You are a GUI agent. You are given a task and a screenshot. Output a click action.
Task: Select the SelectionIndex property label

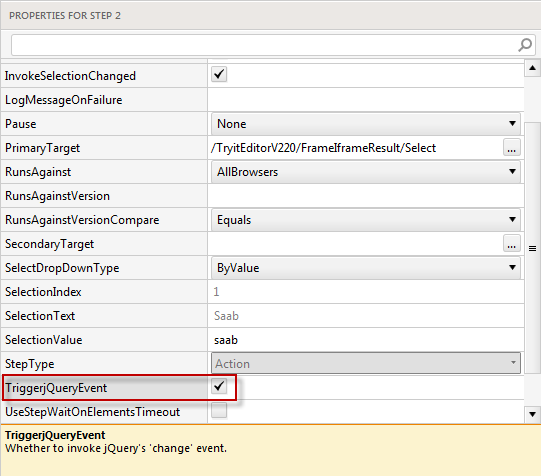point(43,292)
